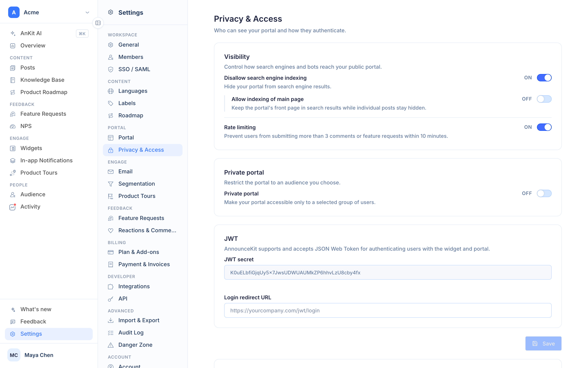Click the SSO / SAML shield icon
The image size is (588, 368).
pyautogui.click(x=111, y=69)
